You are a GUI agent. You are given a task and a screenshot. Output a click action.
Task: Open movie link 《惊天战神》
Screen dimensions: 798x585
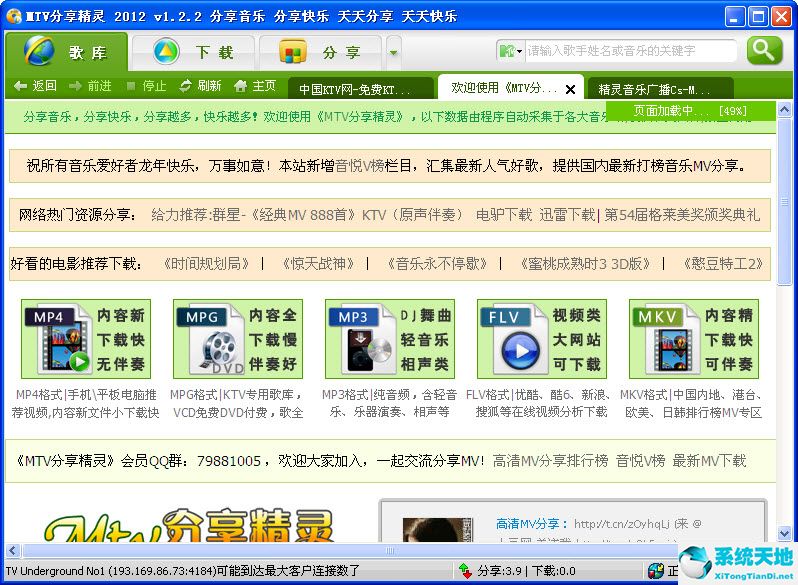click(x=318, y=264)
